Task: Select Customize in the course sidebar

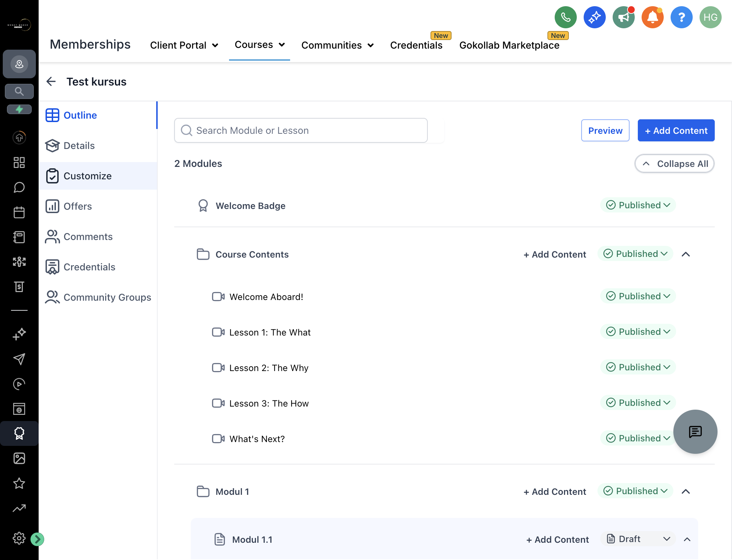Action: point(98,176)
